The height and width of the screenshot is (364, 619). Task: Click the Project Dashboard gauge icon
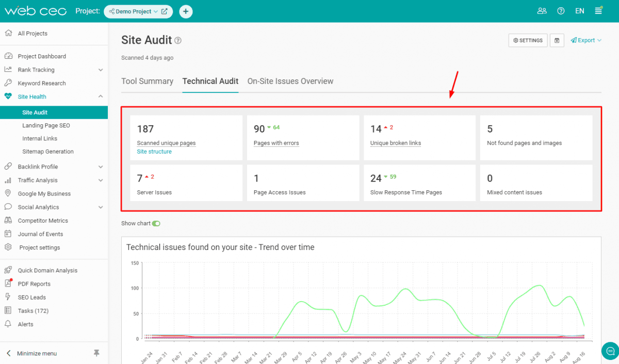[x=8, y=56]
